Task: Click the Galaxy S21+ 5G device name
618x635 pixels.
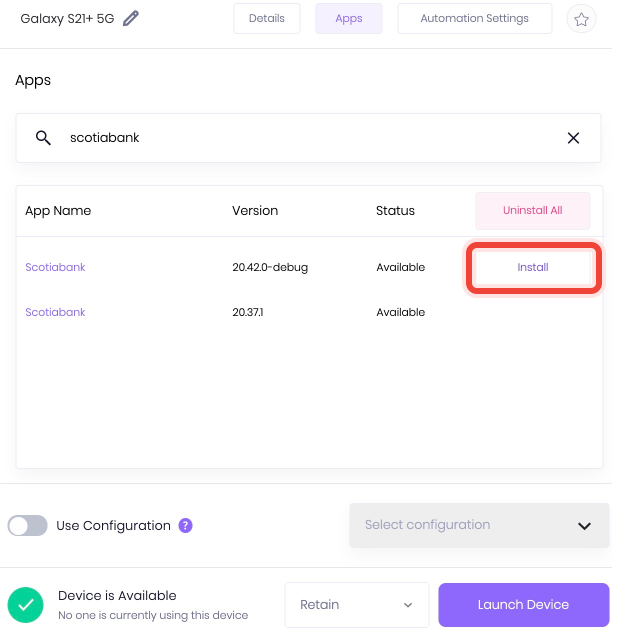Action: point(67,19)
